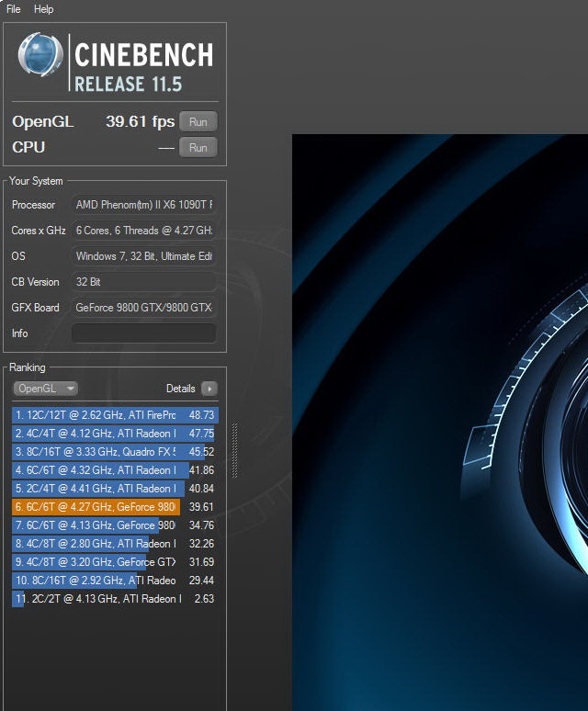Select ranking row 8. 4C/8T @ 2.80 GHz
The image size is (588, 711).
(x=115, y=544)
